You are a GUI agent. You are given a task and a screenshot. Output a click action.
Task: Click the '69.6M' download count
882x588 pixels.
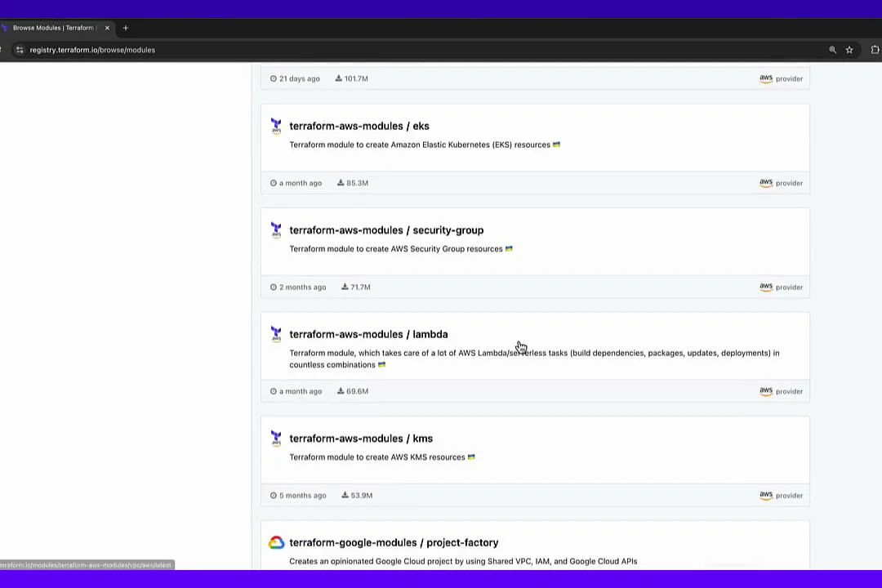[357, 391]
